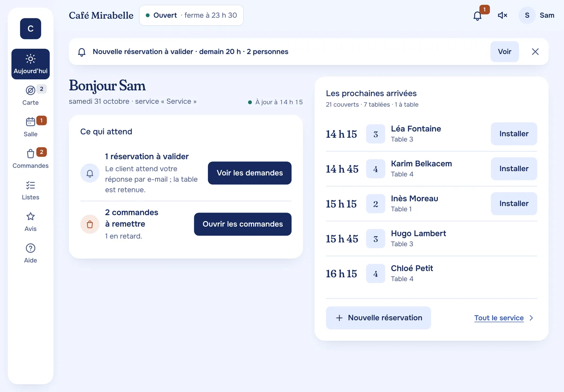Click Nouvelle réservation button
The width and height of the screenshot is (564, 392).
[x=378, y=318]
